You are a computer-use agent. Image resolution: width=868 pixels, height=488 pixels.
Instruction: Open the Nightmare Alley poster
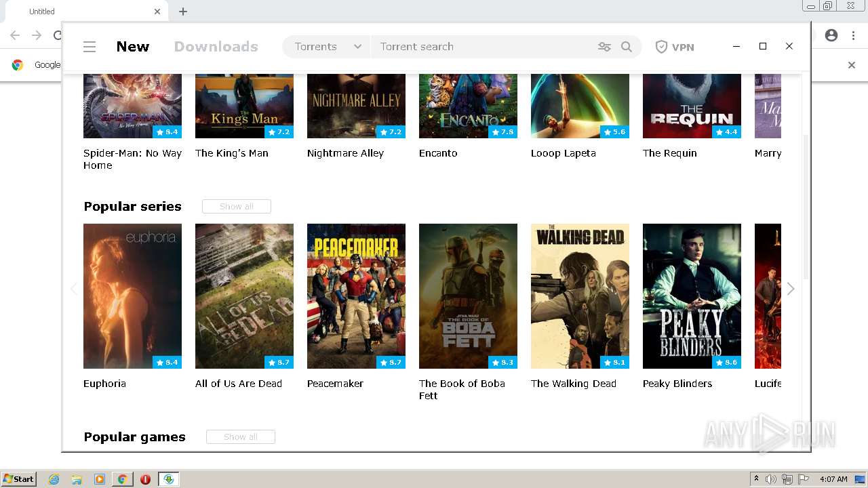tap(356, 106)
